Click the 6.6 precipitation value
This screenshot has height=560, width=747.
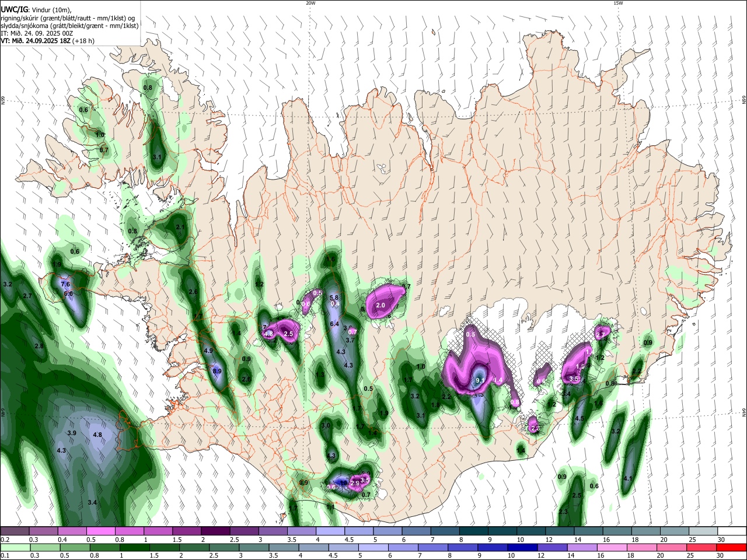68,293
